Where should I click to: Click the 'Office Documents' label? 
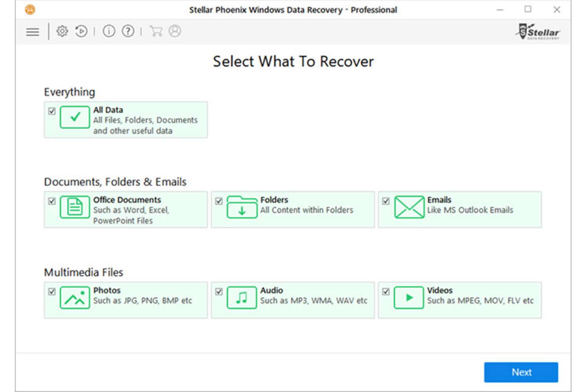click(x=127, y=200)
